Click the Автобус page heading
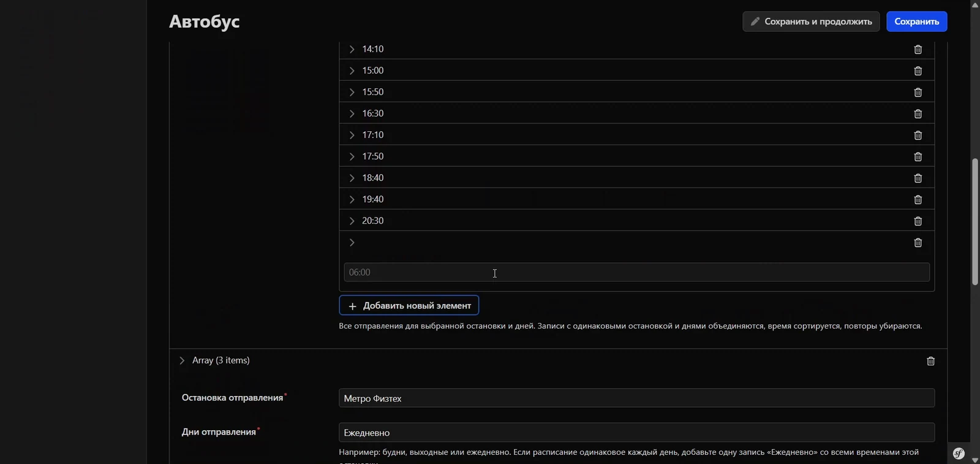Screen dimensions: 980x464 click(x=204, y=21)
